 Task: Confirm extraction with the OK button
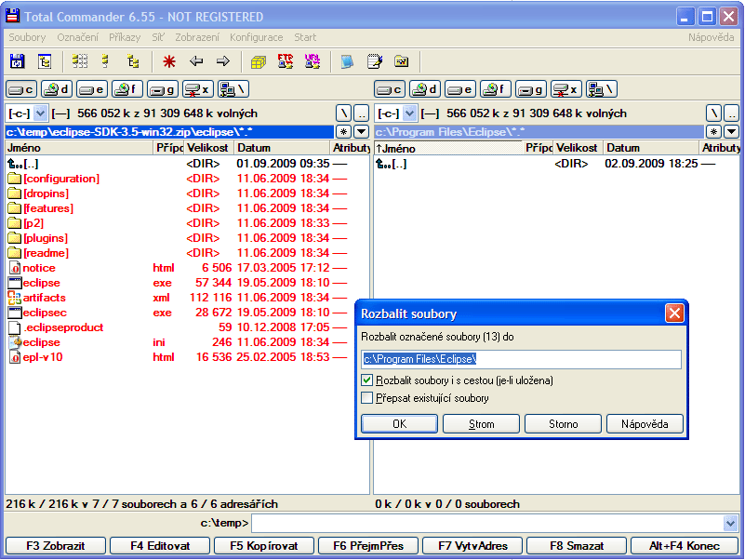pos(399,423)
